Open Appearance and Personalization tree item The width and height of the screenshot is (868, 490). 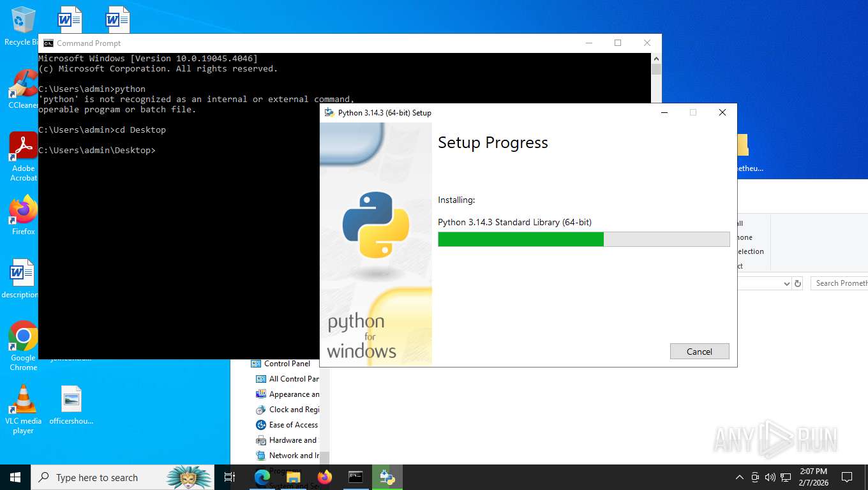click(x=288, y=394)
